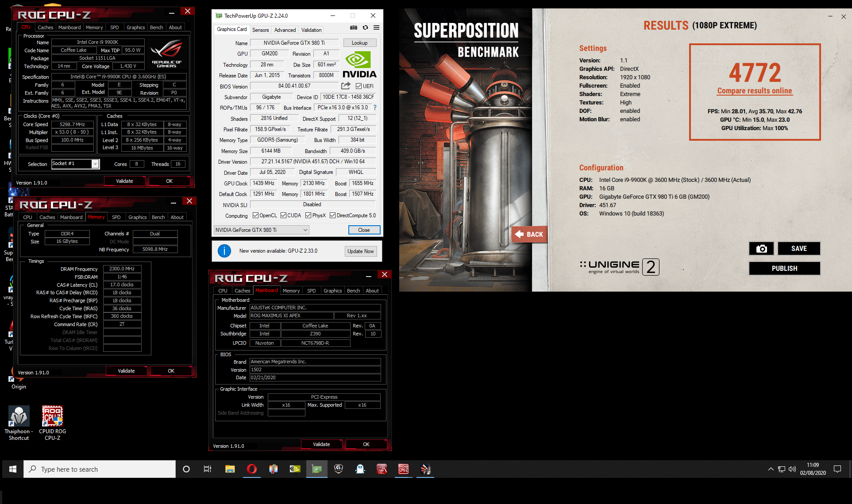Click Validate in the CPU-Z Mainboard window
The image size is (852, 504).
321,444
